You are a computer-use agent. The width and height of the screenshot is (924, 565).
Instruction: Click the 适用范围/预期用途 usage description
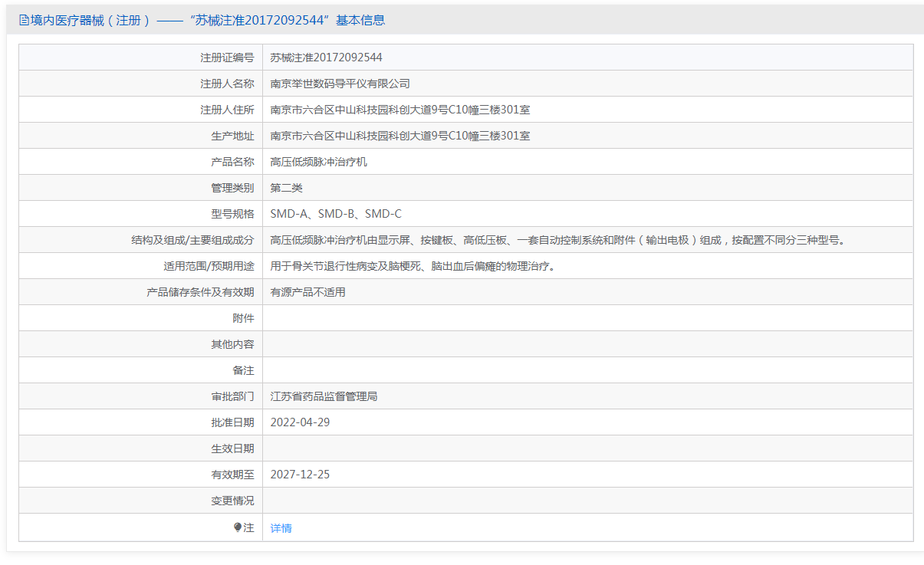pyautogui.click(x=412, y=266)
